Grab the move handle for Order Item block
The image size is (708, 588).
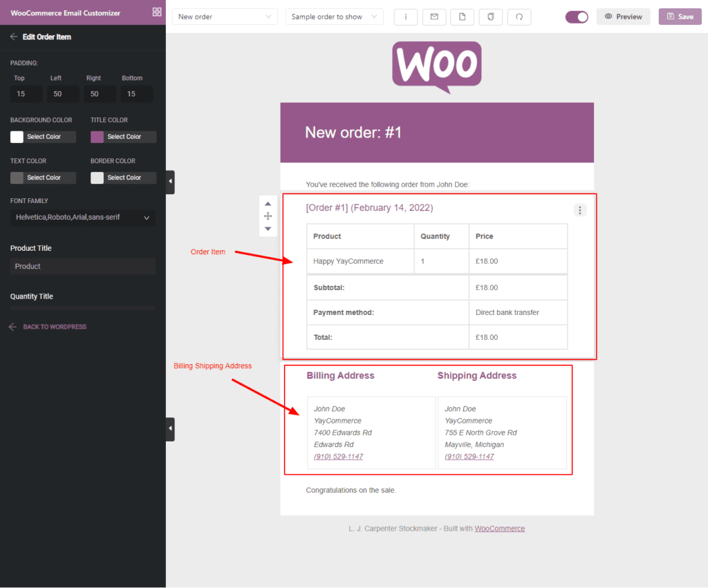tap(268, 216)
